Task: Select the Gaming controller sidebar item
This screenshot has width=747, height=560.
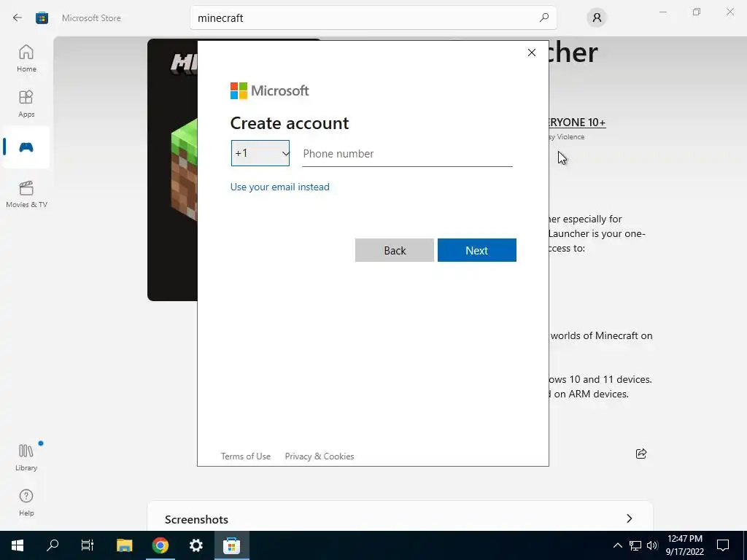Action: pyautogui.click(x=26, y=147)
